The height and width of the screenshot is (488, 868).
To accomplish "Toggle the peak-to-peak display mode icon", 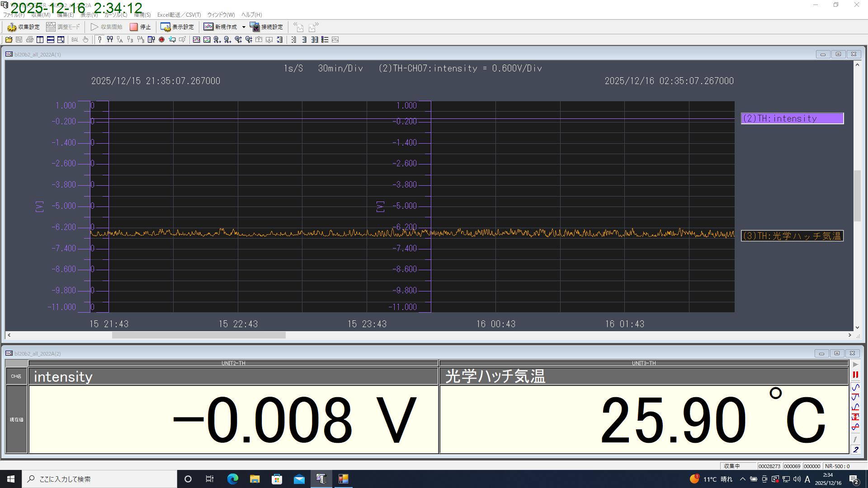I will 855,417.
